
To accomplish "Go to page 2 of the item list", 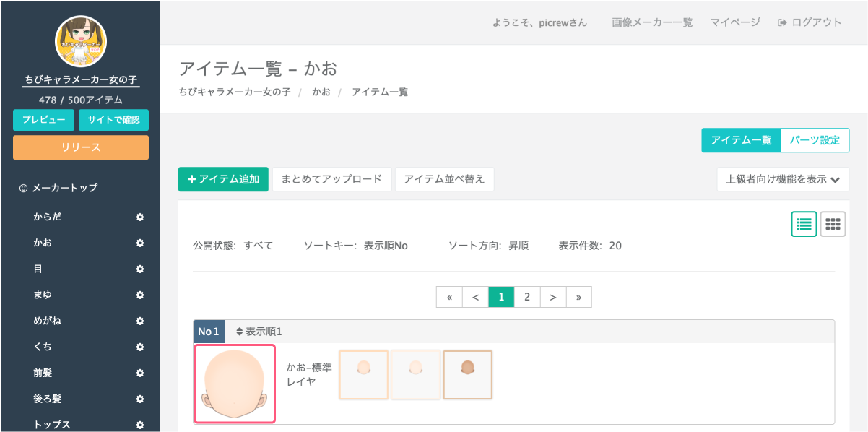I will coord(527,296).
